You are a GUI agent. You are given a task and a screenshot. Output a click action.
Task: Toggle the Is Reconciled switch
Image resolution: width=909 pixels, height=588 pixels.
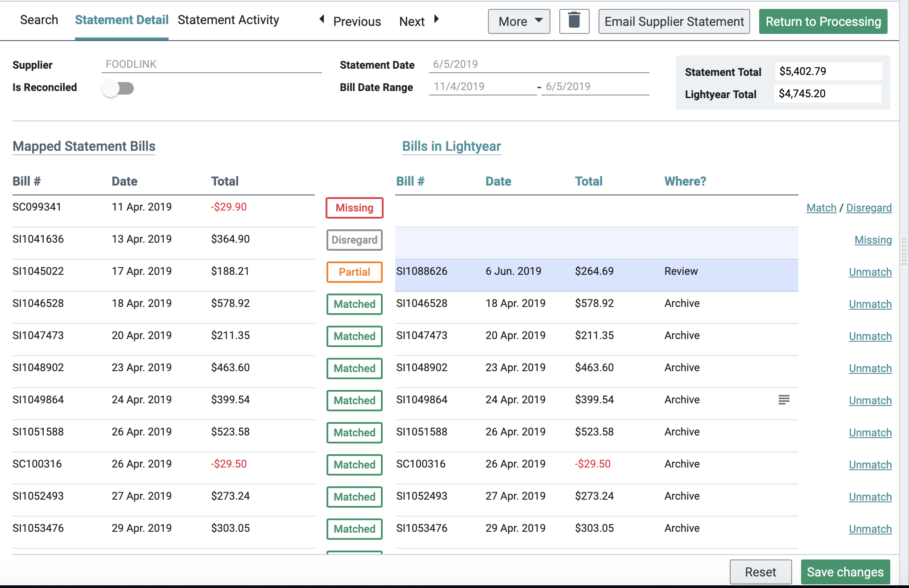point(118,88)
